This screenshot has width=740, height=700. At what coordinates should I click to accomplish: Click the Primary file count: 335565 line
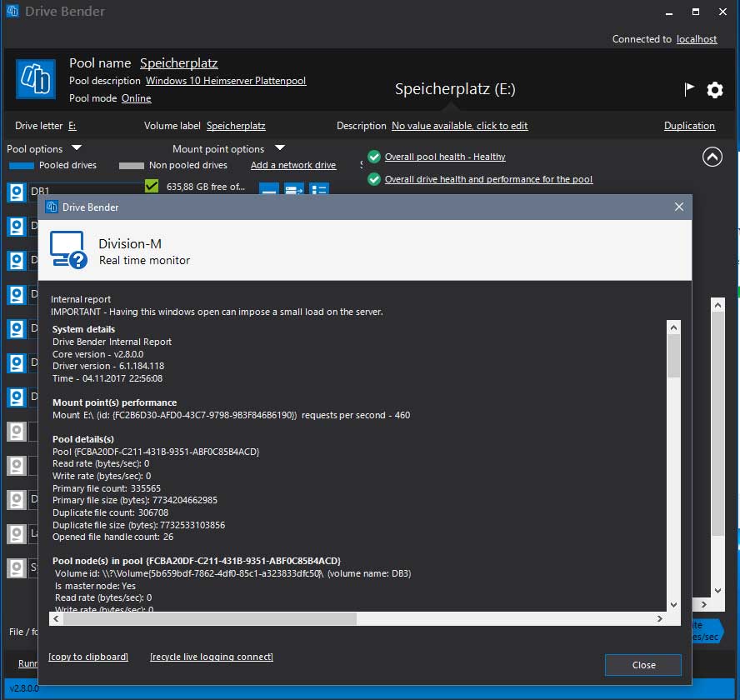tap(107, 488)
